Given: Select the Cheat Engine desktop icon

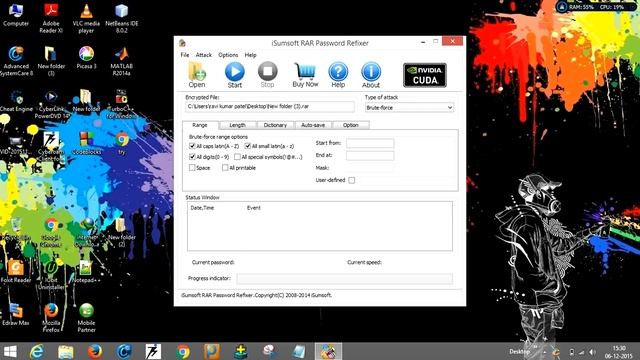Looking at the screenshot, I should point(16,100).
